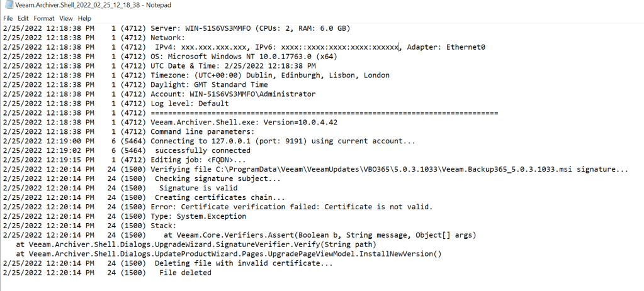Open the View menu
The height and width of the screenshot is (291, 644).
66,19
